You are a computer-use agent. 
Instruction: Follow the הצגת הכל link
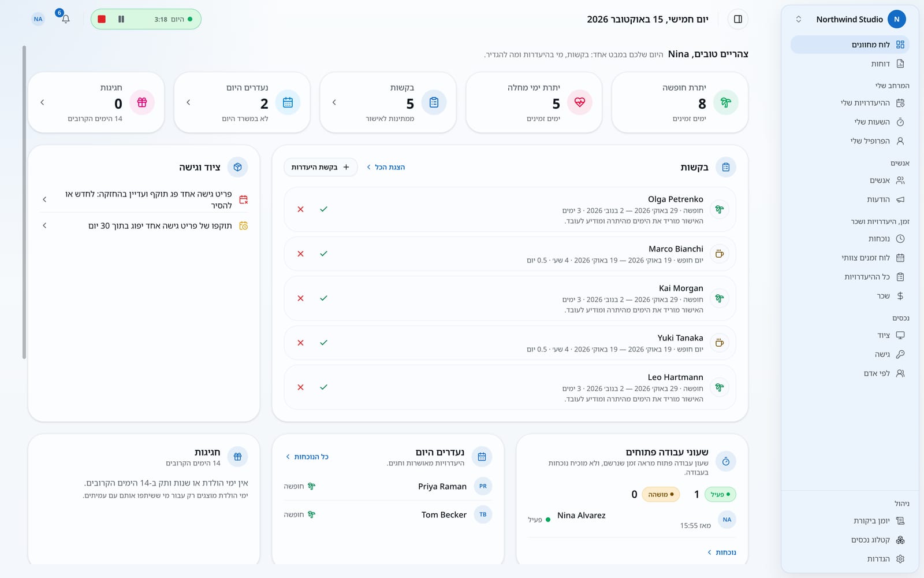point(386,167)
